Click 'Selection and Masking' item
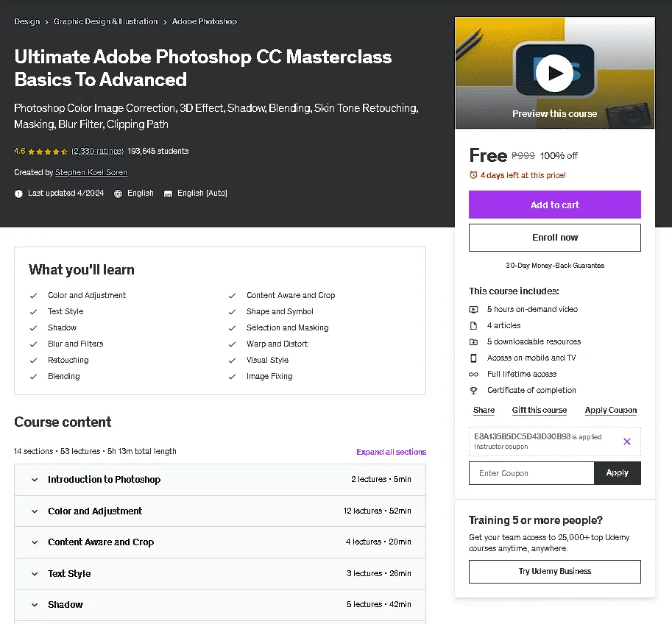672x624 pixels. 287,327
